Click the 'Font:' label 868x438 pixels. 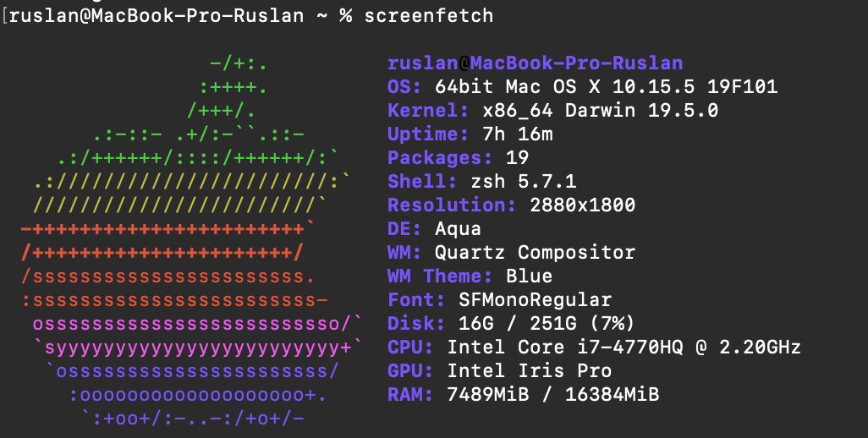416,299
